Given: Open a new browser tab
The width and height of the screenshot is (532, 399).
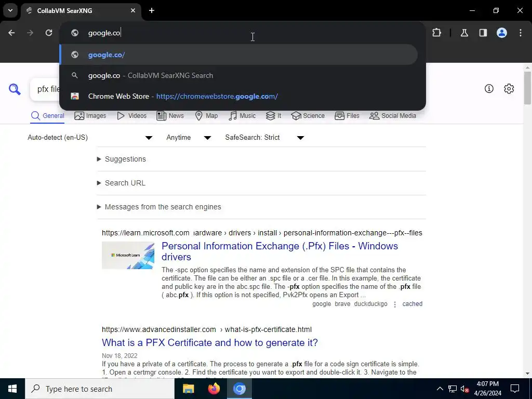Looking at the screenshot, I should coord(152,10).
